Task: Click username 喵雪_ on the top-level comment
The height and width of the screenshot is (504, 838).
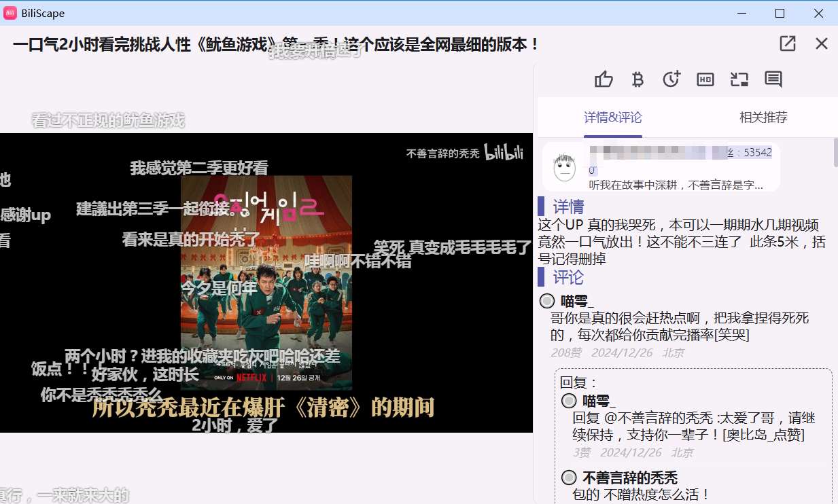Action: [577, 301]
